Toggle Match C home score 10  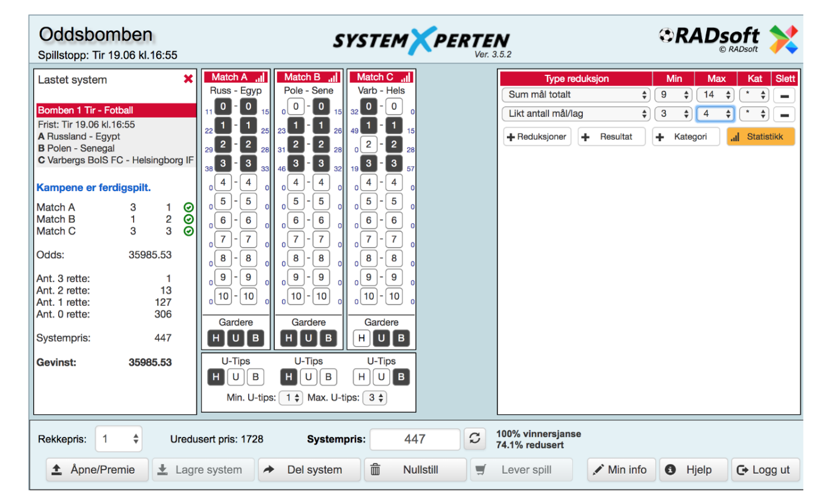[x=369, y=296]
